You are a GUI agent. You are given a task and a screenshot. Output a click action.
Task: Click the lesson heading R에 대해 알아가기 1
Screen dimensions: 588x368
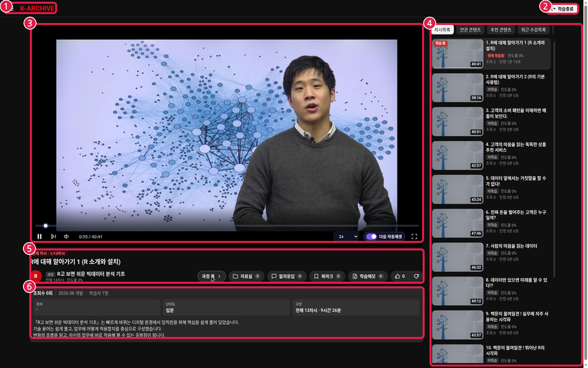[76, 262]
